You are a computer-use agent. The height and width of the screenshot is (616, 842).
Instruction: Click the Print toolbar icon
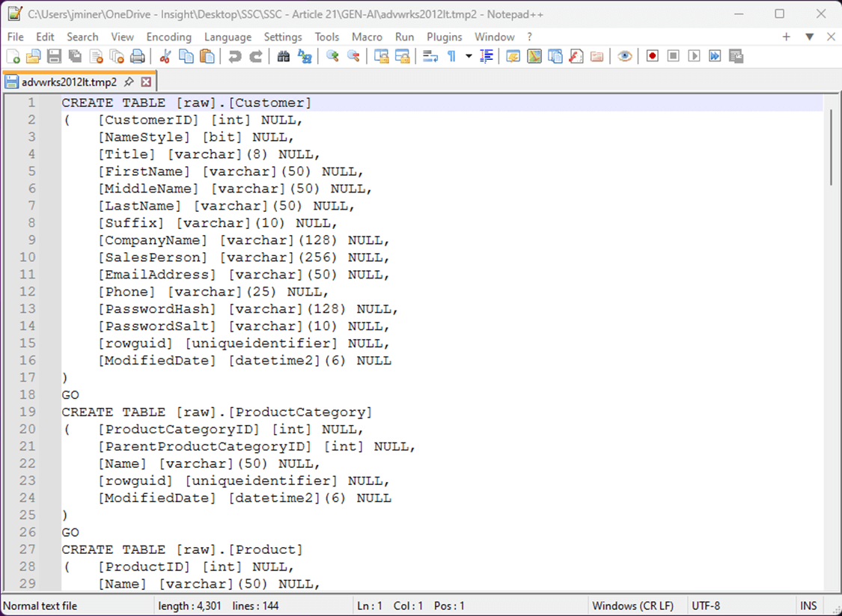pyautogui.click(x=138, y=56)
